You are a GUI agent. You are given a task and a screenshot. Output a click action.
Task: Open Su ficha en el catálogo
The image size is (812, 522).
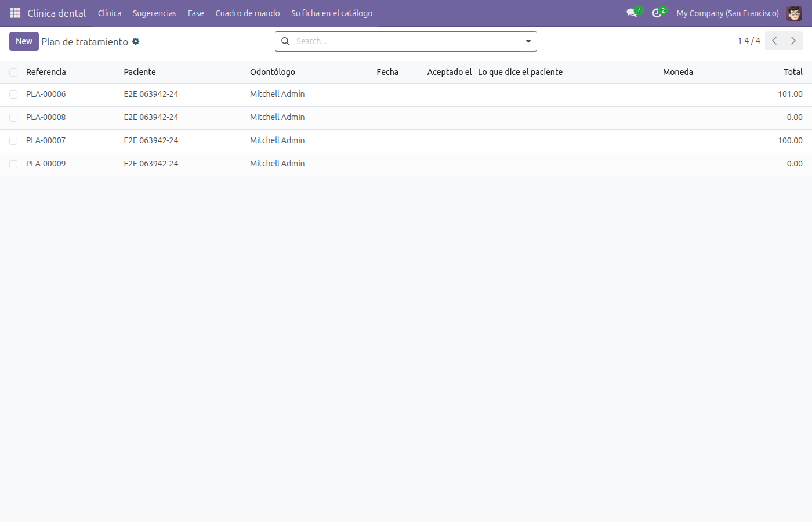332,13
